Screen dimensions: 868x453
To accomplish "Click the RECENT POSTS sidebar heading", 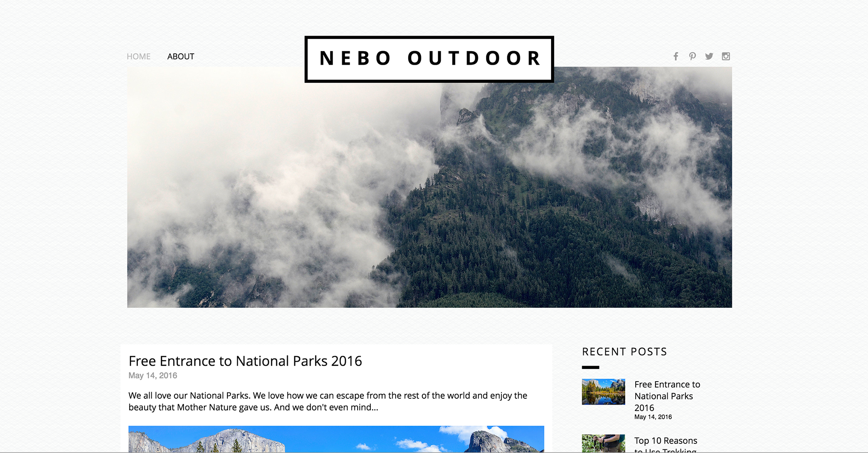I will pyautogui.click(x=624, y=352).
